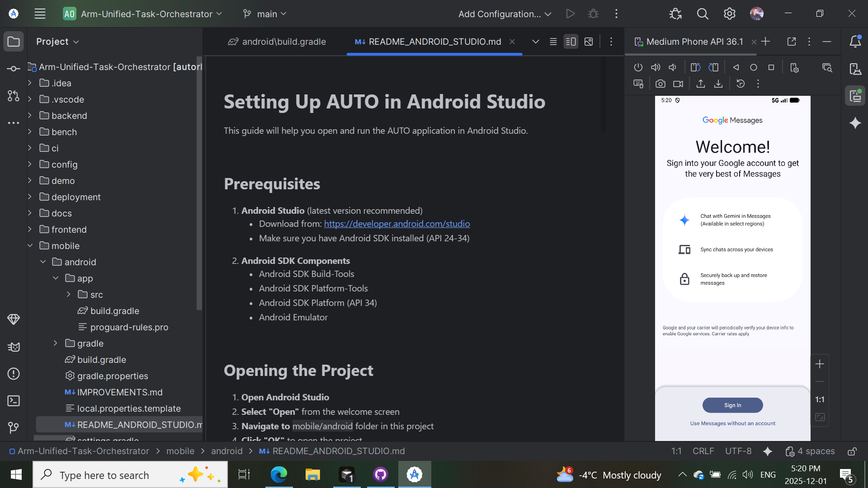Expand the backend folder in tree

pos(30,116)
